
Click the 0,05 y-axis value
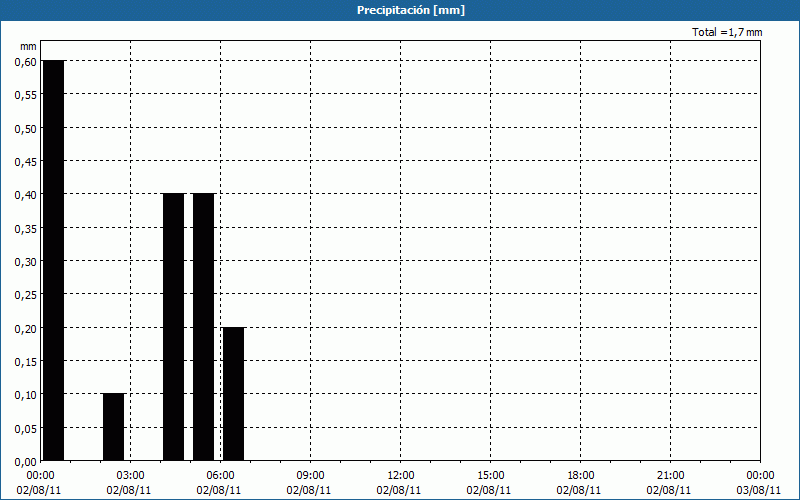(x=26, y=429)
